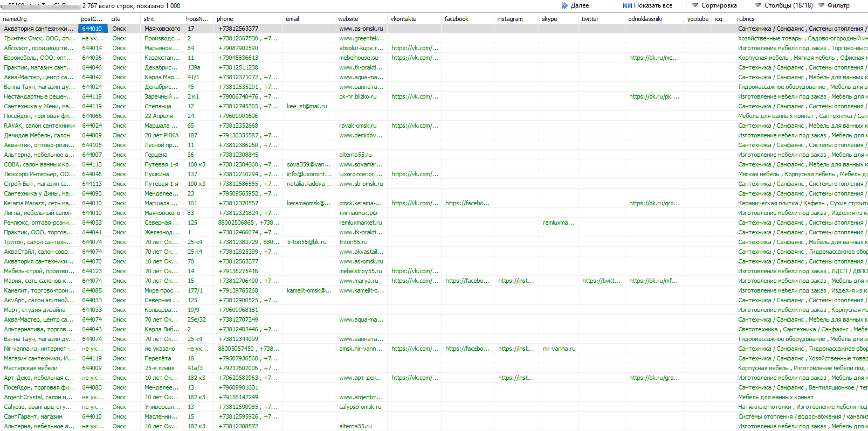Click the website column header
This screenshot has width=868, height=431.
tap(361, 19)
